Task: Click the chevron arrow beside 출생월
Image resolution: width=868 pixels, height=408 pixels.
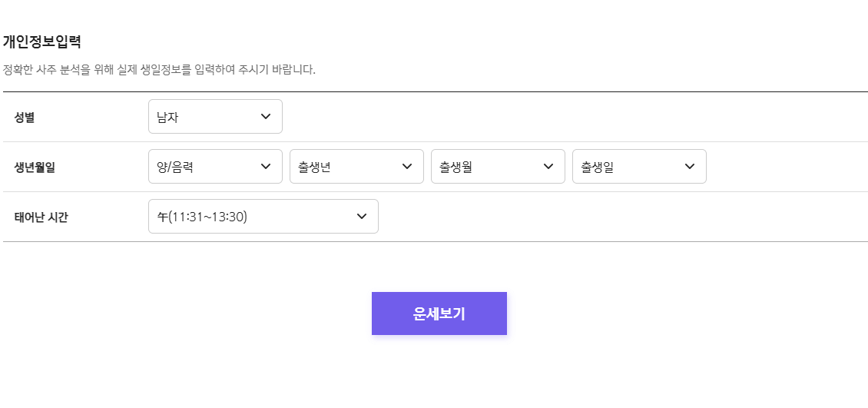Action: [x=548, y=167]
